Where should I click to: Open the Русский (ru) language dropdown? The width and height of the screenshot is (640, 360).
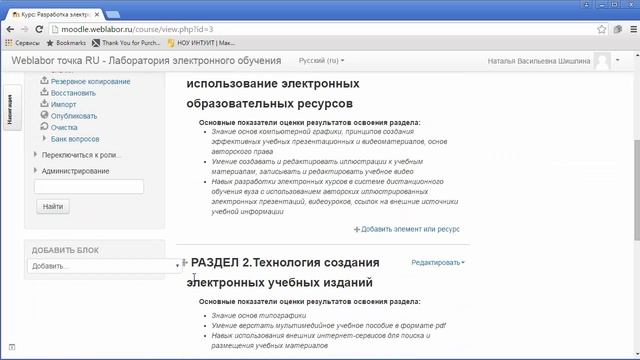tap(321, 61)
